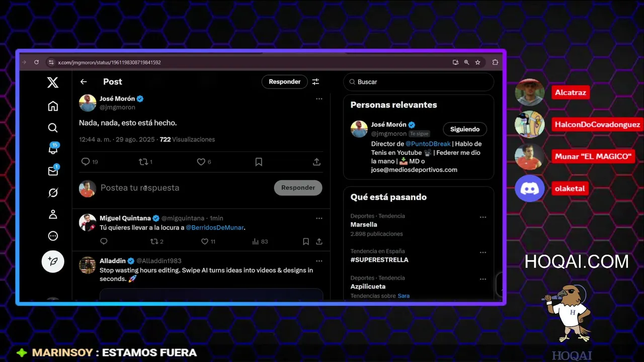Open the @PuntoDBreak link in bio
Viewport: 644px width, 362px height.
[x=428, y=144]
